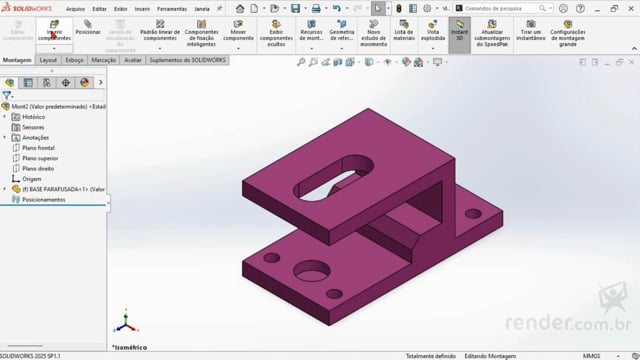Expand the Anotações tree node
Viewport: 640px width, 360px height.
click(5, 138)
